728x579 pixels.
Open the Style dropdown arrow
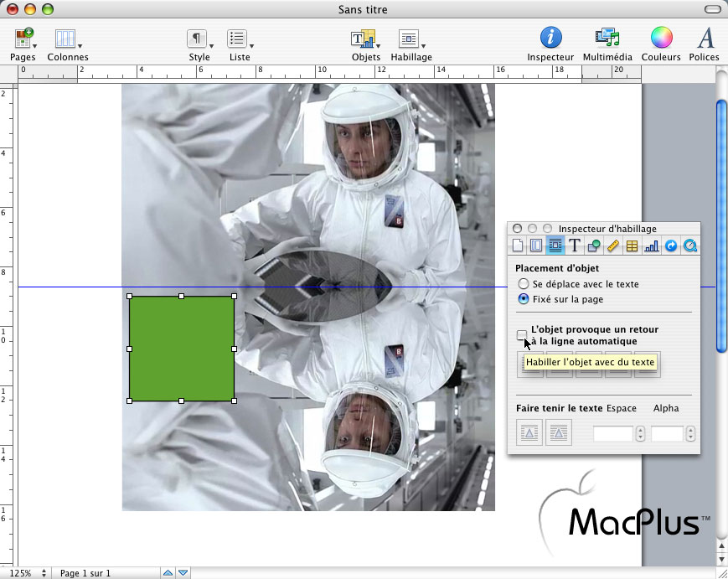[x=211, y=46]
